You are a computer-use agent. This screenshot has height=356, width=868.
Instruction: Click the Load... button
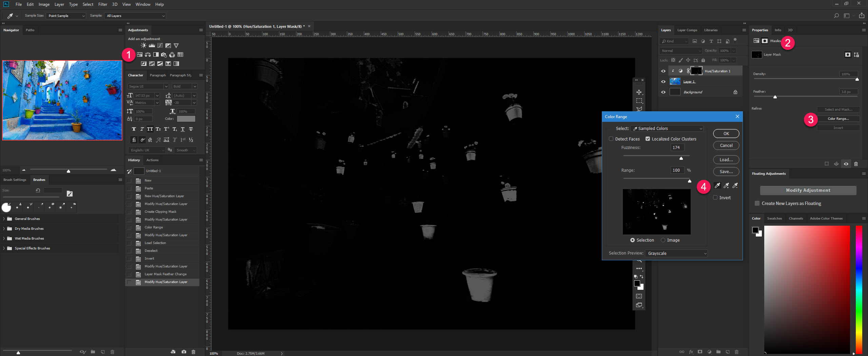click(x=726, y=160)
